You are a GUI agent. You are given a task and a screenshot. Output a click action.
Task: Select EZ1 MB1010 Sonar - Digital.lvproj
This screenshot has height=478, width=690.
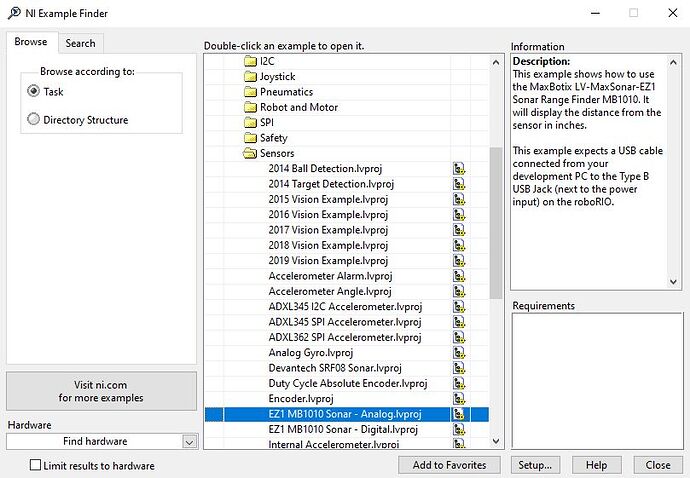[343, 429]
